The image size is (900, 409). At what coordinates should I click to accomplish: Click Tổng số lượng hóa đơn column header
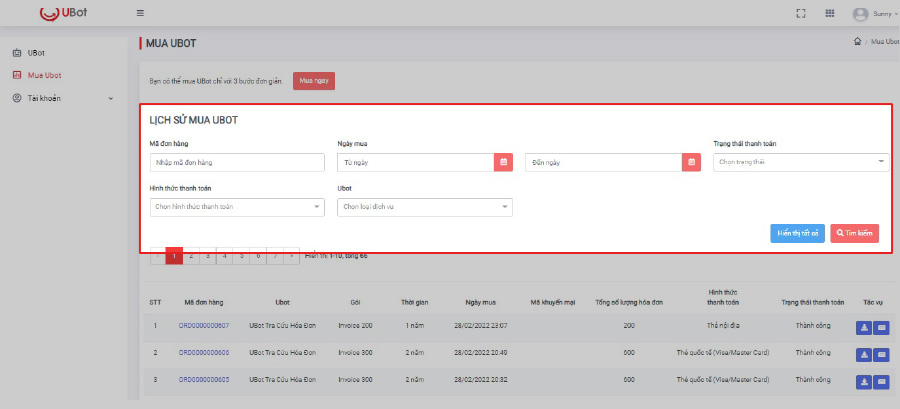[629, 302]
